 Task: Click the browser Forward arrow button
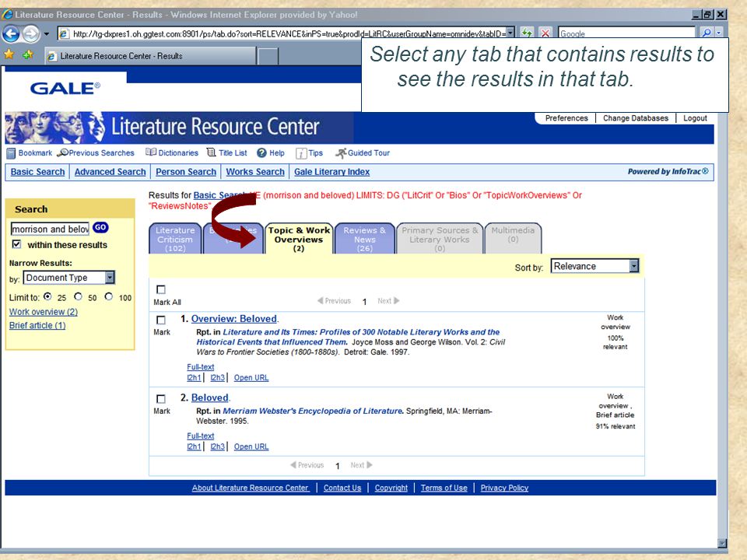point(31,33)
